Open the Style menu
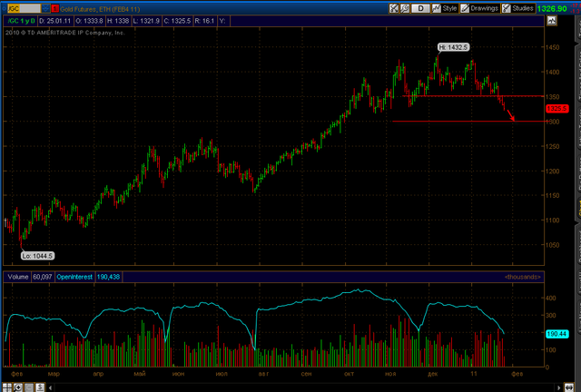 click(445, 8)
